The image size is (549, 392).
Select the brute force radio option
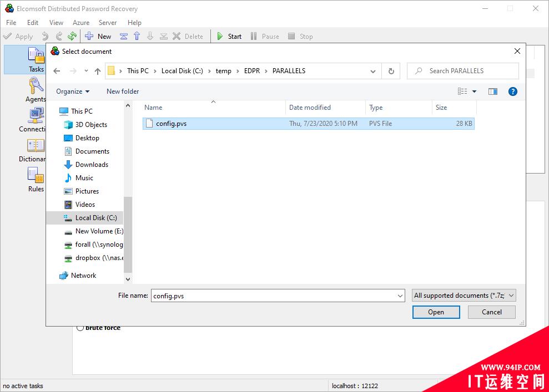[80, 328]
